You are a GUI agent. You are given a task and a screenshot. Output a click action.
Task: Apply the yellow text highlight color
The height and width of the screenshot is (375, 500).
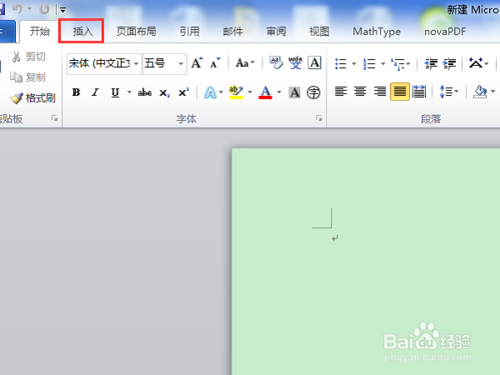pos(236,92)
